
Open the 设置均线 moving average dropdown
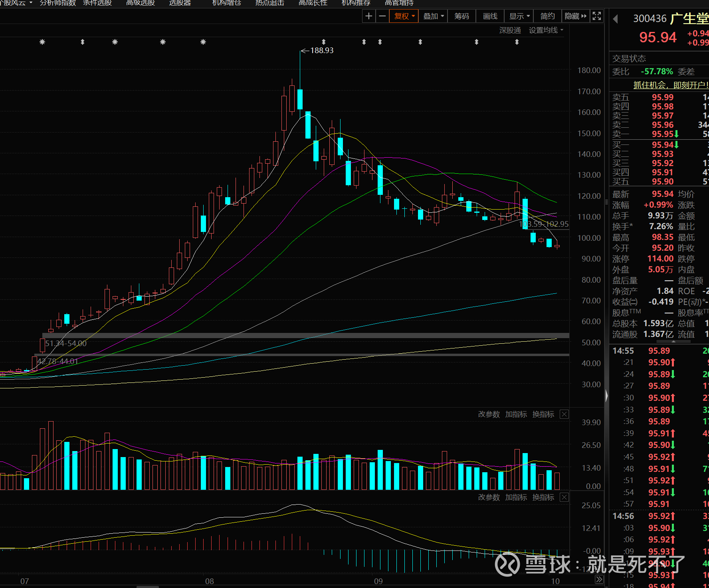coord(546,30)
